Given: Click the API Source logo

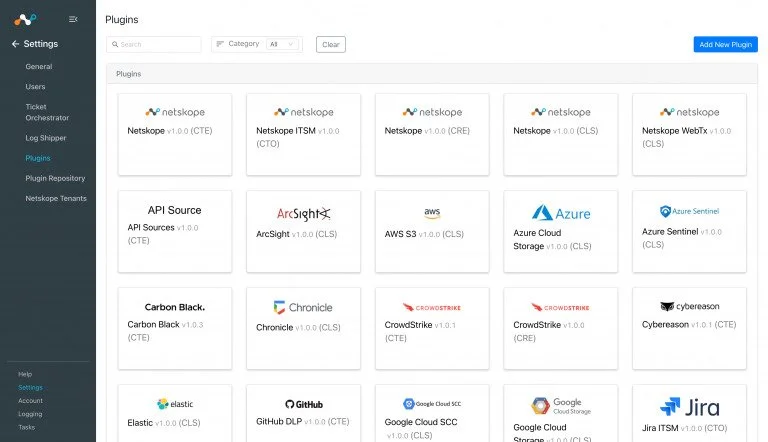Looking at the screenshot, I should pos(174,210).
